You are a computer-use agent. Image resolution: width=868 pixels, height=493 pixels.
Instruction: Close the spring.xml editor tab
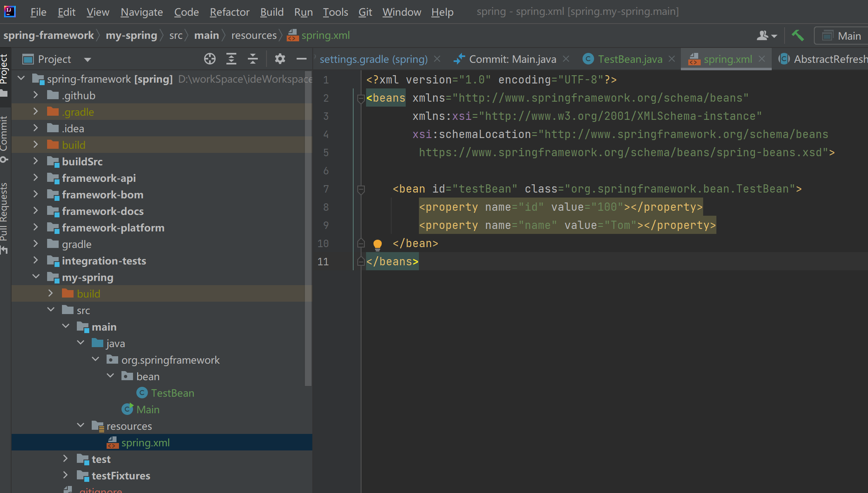[762, 59]
